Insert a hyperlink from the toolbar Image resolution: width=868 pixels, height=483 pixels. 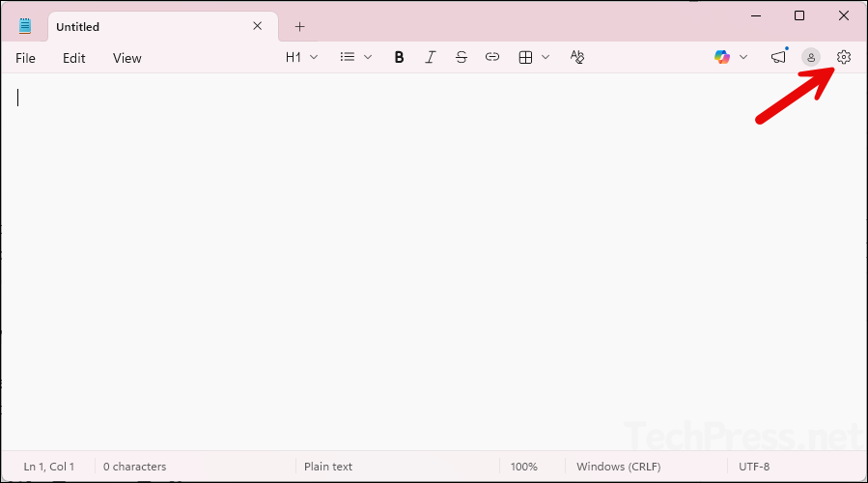click(492, 58)
